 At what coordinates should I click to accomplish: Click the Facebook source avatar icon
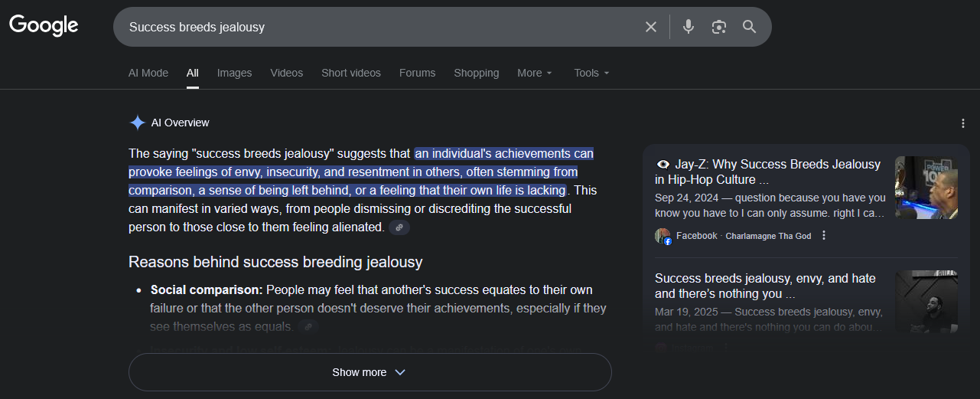click(663, 236)
